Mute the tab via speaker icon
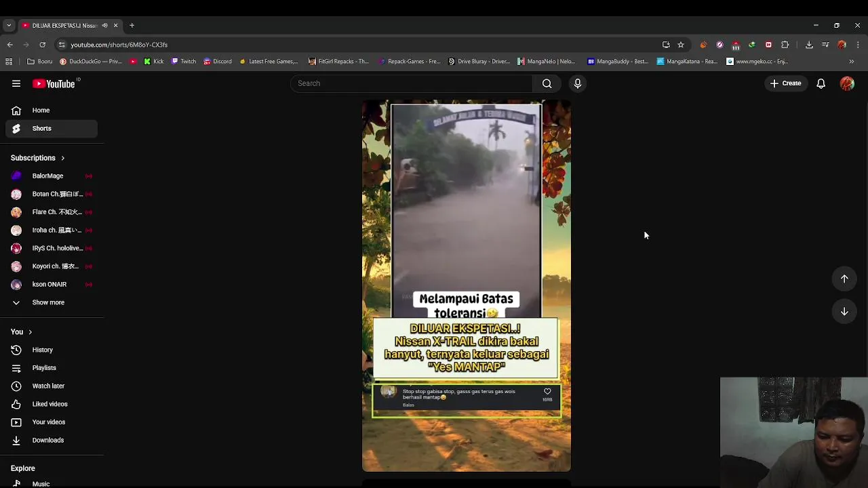Screen dimensions: 868x488 104,26
